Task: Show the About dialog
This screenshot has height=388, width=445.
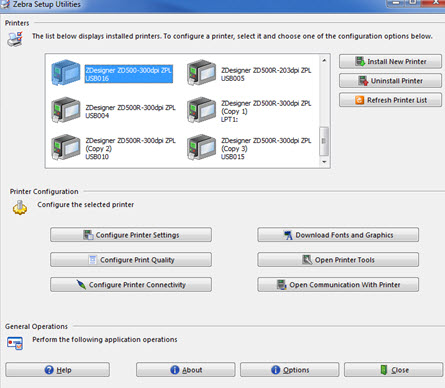Action: pos(185,370)
